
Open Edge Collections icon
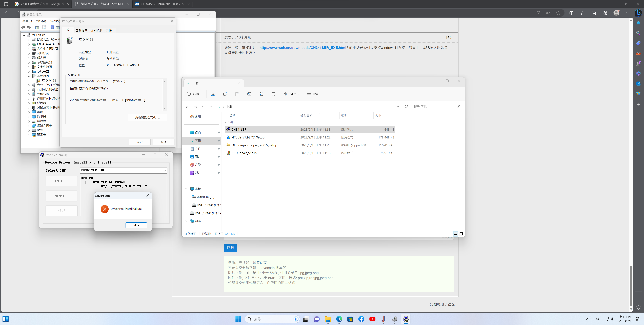coord(594,13)
